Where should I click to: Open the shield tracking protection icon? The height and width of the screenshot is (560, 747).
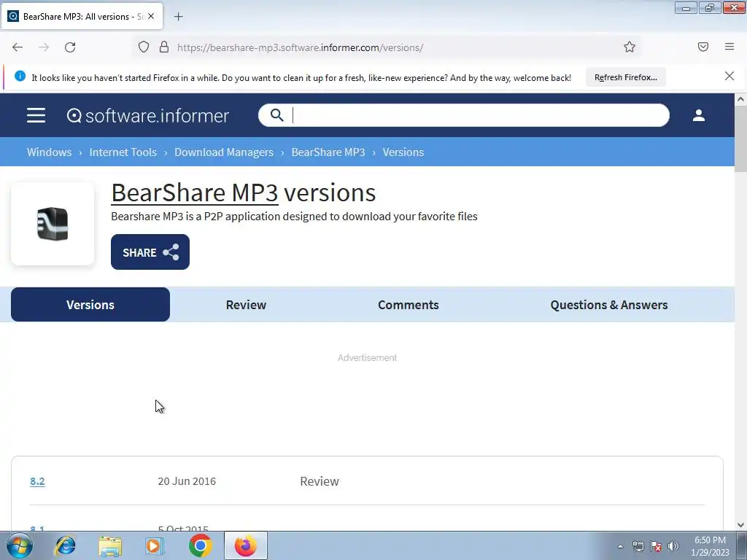click(144, 47)
